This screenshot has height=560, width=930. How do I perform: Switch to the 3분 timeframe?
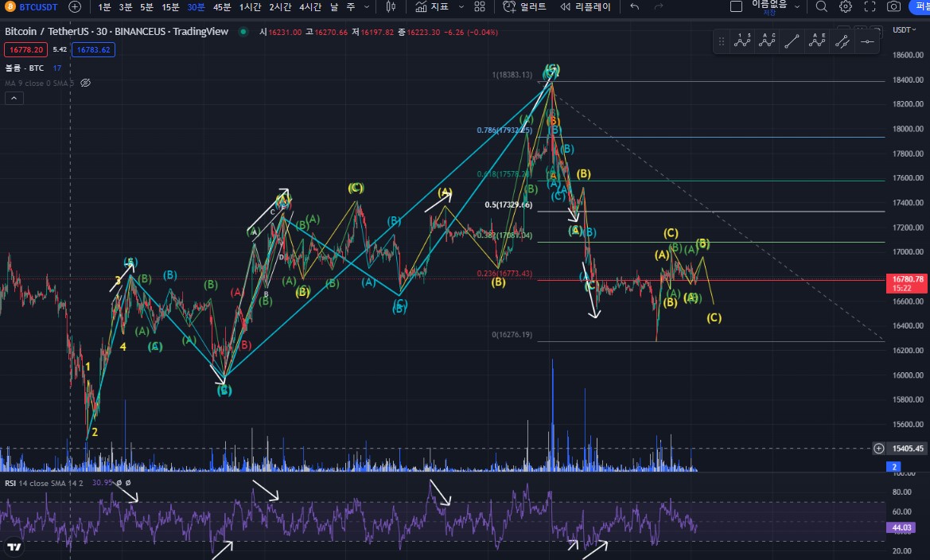[x=125, y=7]
